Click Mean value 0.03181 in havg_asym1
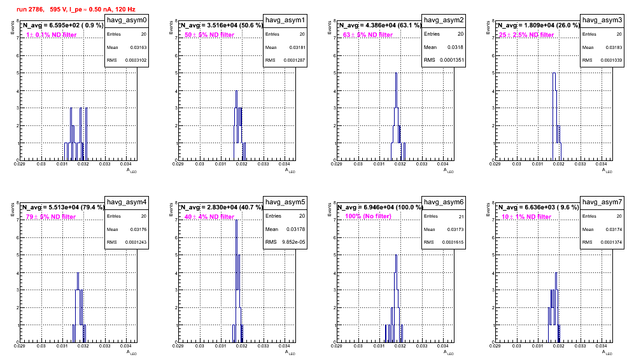634x364 pixels. pos(297,47)
